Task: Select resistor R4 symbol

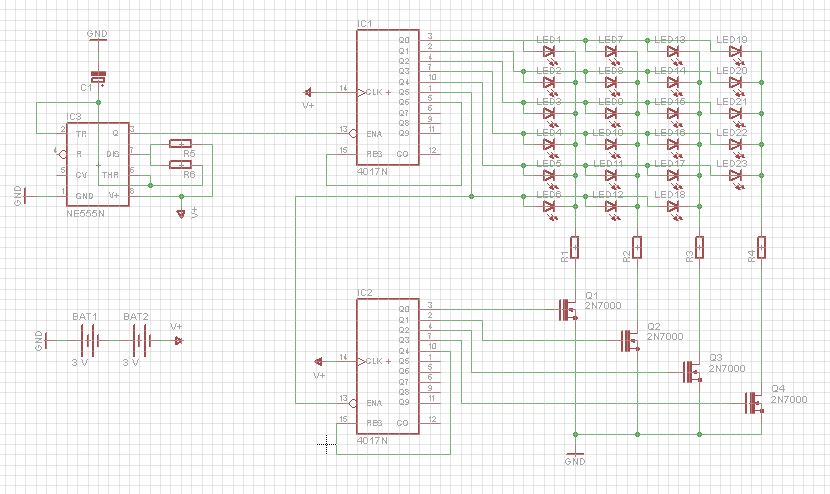Action: tap(762, 246)
